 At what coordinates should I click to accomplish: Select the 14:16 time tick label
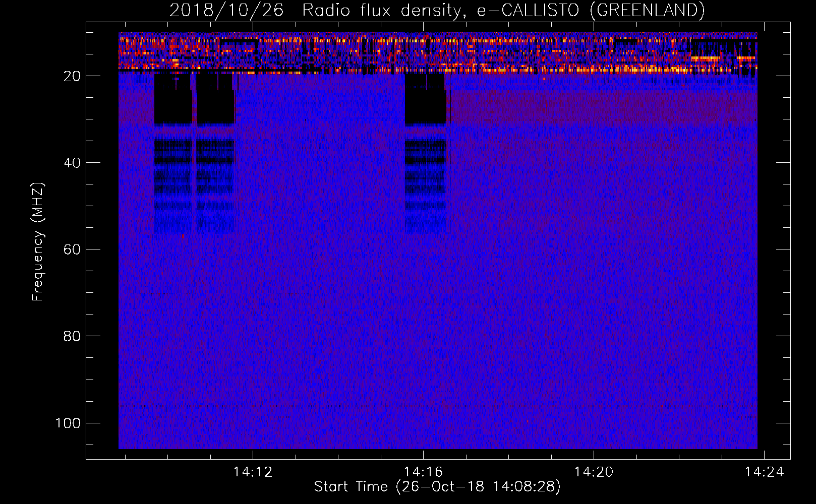point(423,472)
